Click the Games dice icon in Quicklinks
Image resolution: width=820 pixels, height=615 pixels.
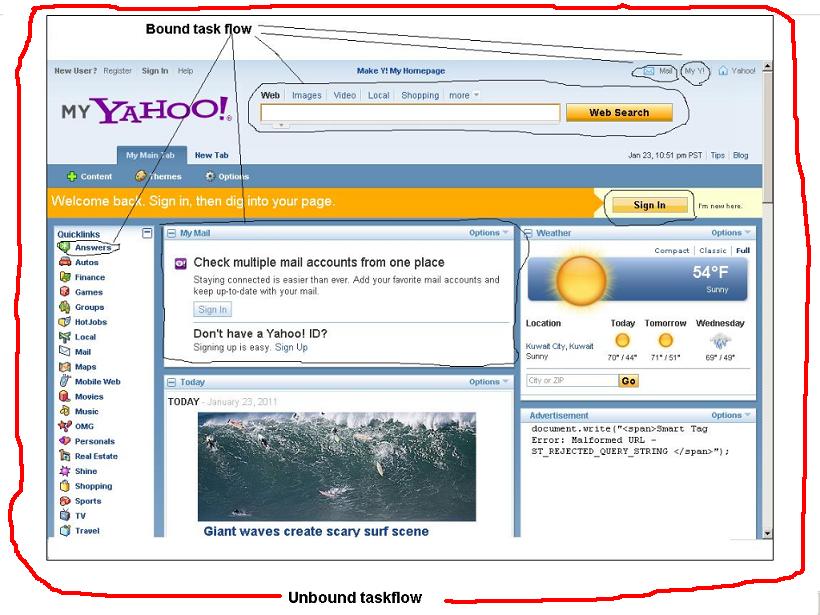[x=64, y=292]
